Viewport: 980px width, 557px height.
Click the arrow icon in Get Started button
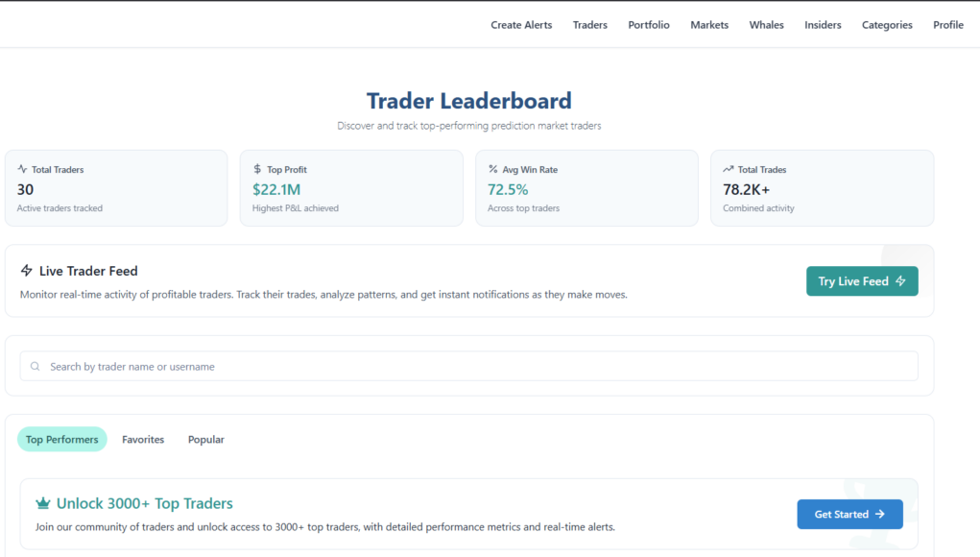click(879, 515)
